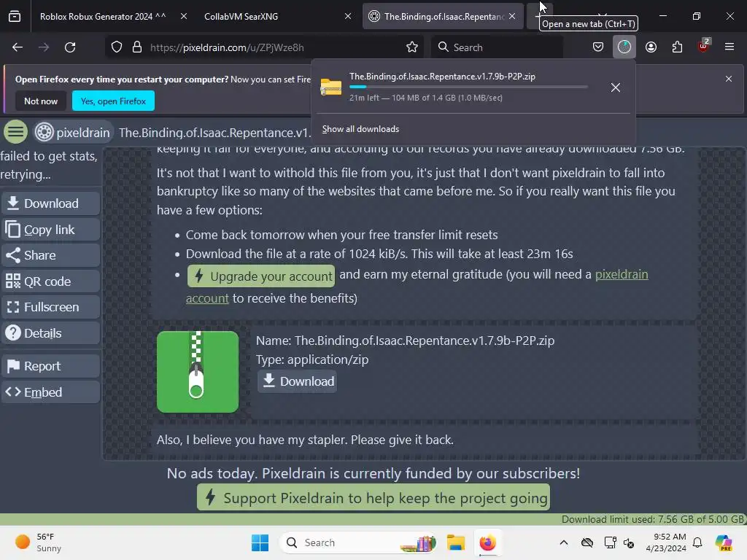This screenshot has width=747, height=560.
Task: Show all downloads
Action: pyautogui.click(x=360, y=129)
